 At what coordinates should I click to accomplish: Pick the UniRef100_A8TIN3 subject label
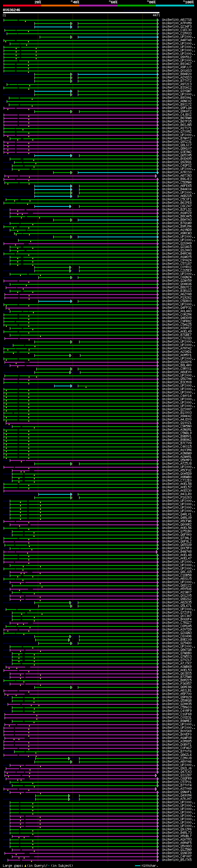(x=177, y=176)
